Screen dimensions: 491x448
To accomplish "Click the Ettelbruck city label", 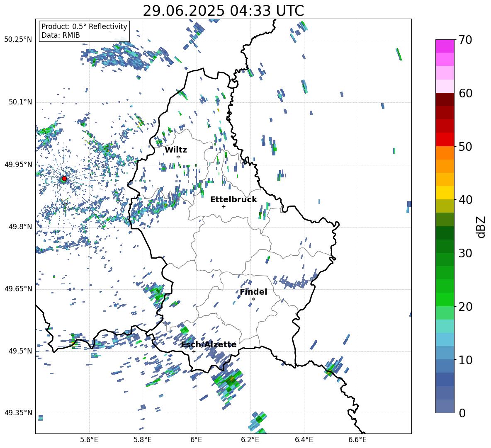I will coord(233,199).
